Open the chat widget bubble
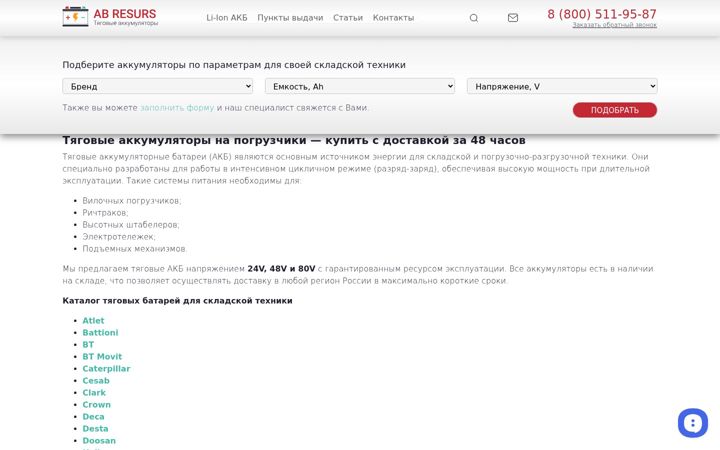This screenshot has height=450, width=720. [x=692, y=423]
